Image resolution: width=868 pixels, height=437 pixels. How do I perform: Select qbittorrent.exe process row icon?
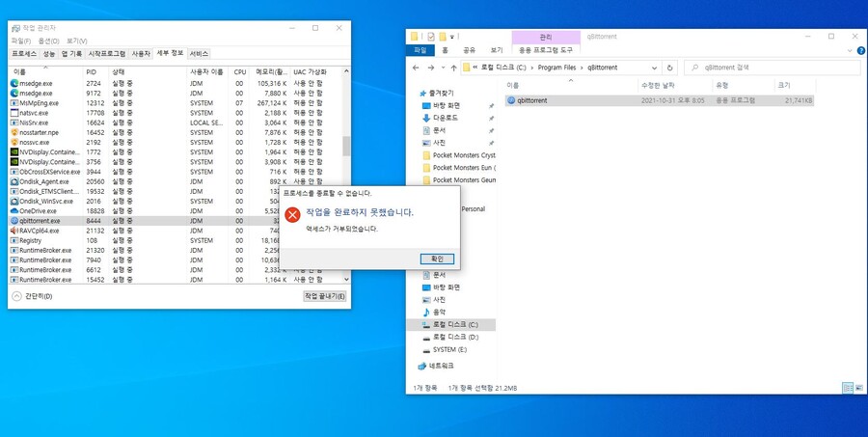(14, 221)
